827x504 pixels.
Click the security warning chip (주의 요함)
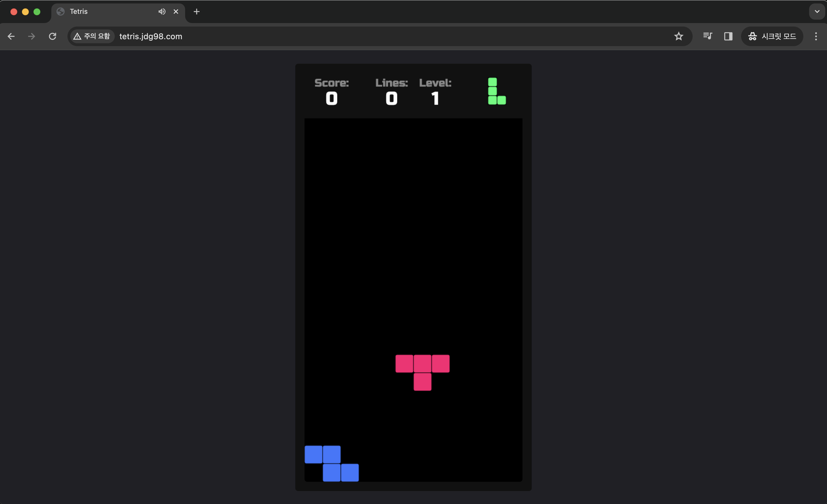(x=92, y=36)
